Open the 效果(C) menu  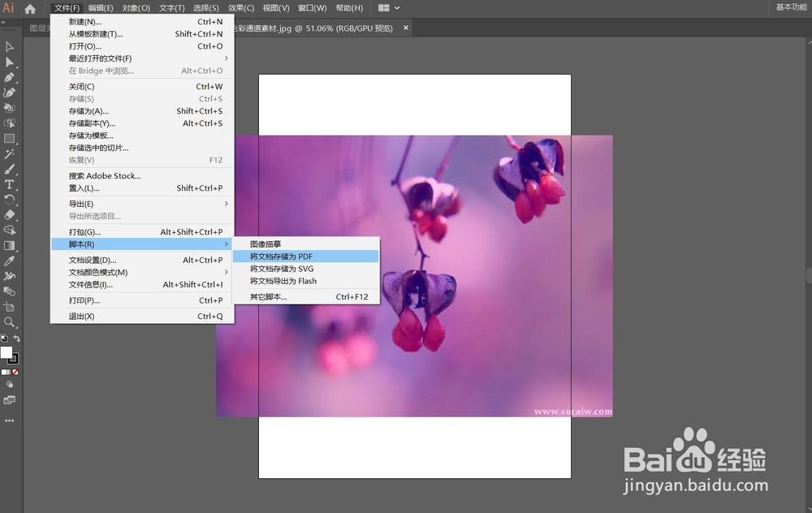pyautogui.click(x=241, y=8)
